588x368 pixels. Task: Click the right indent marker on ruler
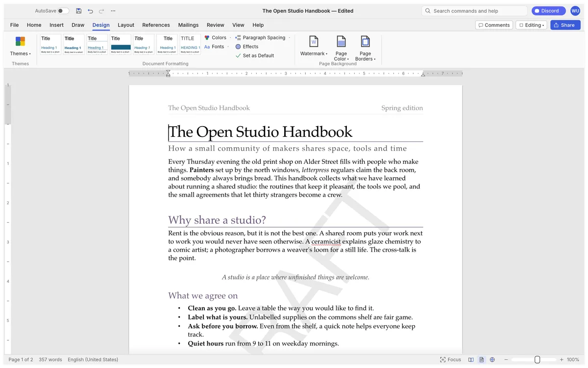[423, 74]
